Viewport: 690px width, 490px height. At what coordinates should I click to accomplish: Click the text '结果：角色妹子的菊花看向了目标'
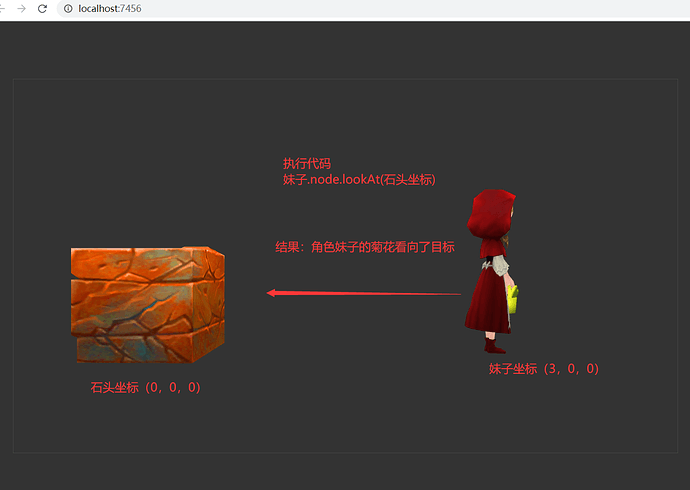point(365,247)
